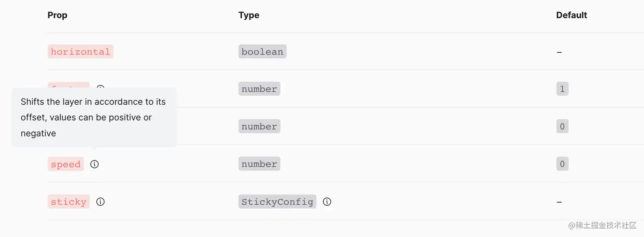This screenshot has height=237, width=644.
Task: Click the number type in the speed row
Action: click(x=259, y=164)
